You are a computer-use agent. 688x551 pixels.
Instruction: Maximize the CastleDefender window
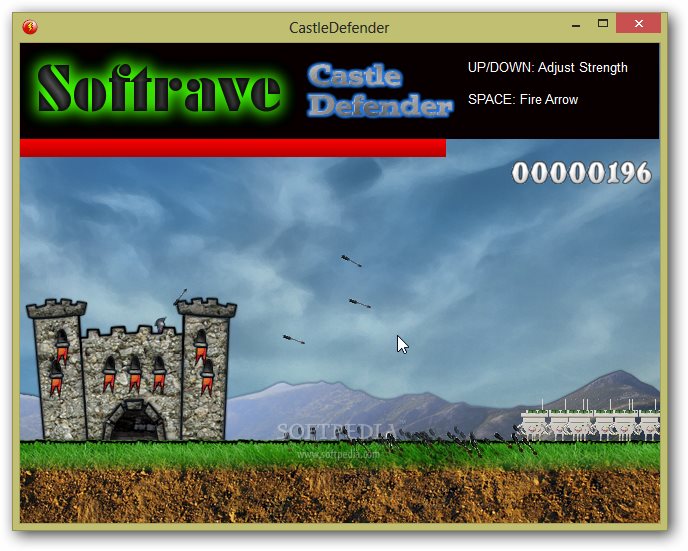click(603, 23)
